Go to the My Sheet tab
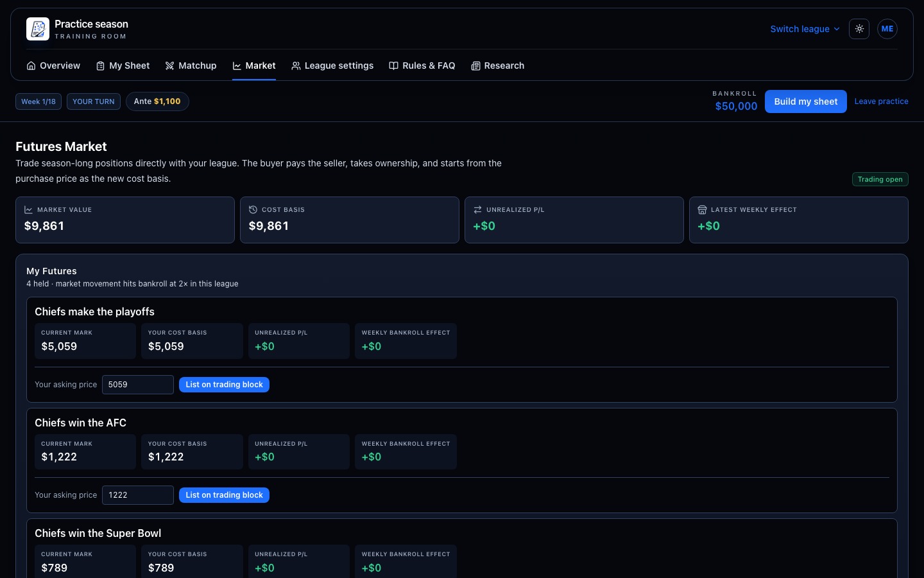924x578 pixels. [123, 66]
